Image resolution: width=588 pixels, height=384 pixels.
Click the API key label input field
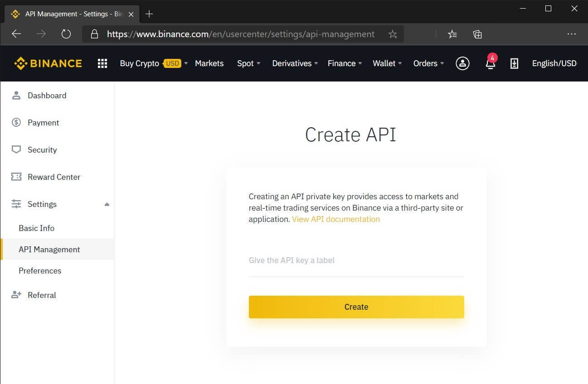pos(356,263)
